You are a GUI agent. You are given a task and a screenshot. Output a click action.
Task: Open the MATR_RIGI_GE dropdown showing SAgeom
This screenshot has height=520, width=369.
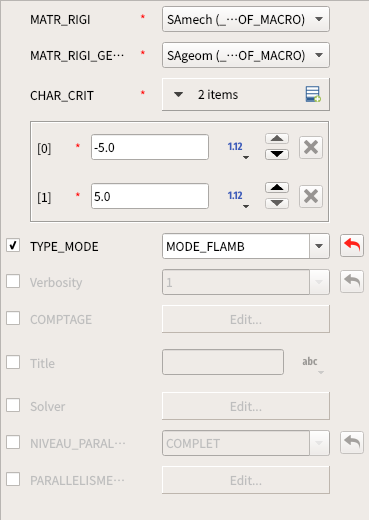pyautogui.click(x=246, y=55)
